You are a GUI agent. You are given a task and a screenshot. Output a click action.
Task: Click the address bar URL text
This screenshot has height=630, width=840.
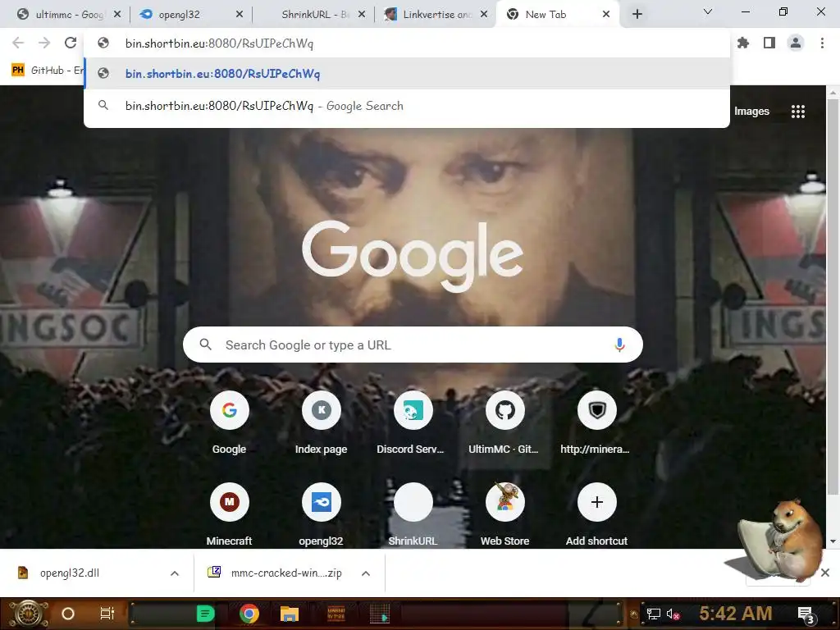click(219, 43)
